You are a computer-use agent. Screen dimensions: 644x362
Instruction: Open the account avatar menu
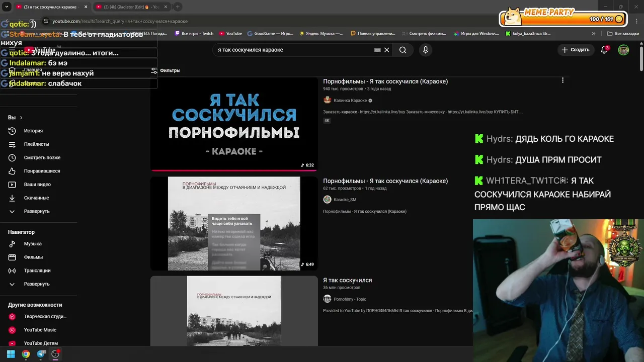click(623, 50)
